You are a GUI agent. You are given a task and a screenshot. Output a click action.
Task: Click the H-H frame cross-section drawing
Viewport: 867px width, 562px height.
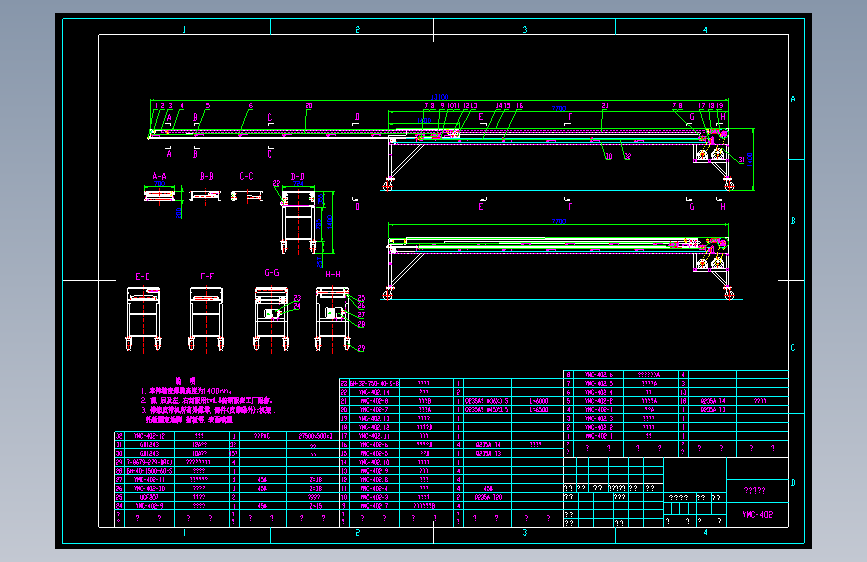332,319
